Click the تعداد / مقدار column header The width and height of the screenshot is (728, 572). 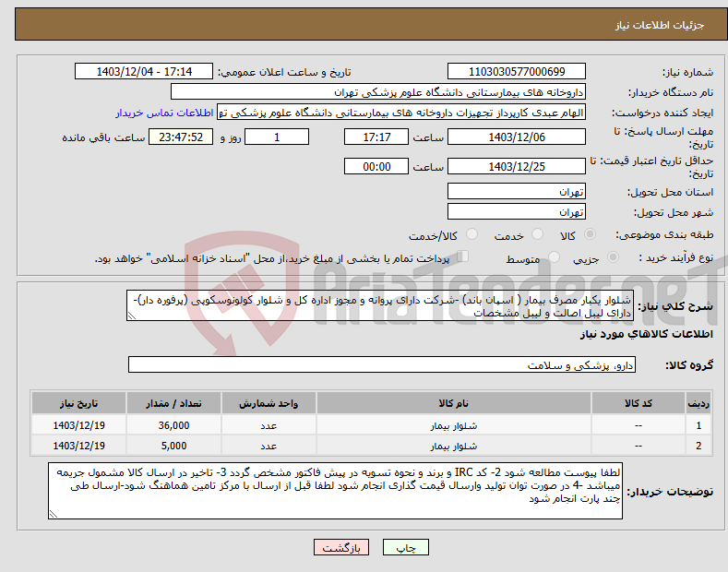coord(173,403)
